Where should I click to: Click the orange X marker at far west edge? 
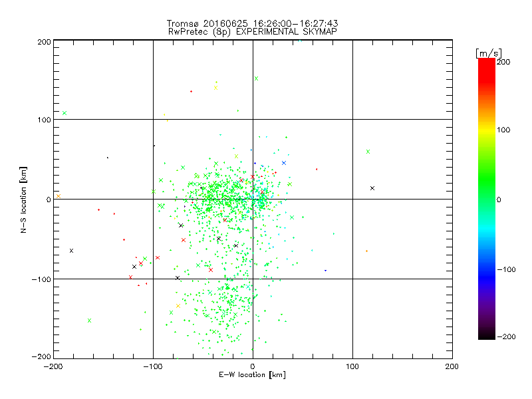click(x=59, y=196)
